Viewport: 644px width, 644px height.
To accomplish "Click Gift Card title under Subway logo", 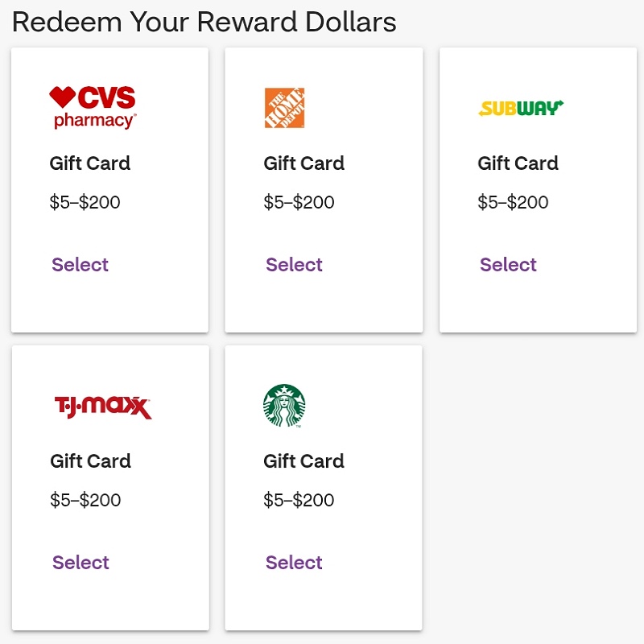I will (x=518, y=163).
